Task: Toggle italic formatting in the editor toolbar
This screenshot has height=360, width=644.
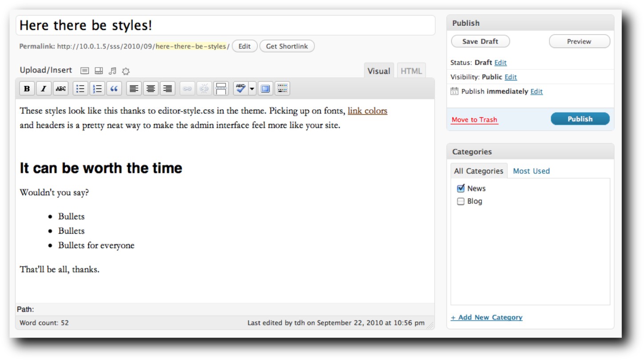Action: 44,88
